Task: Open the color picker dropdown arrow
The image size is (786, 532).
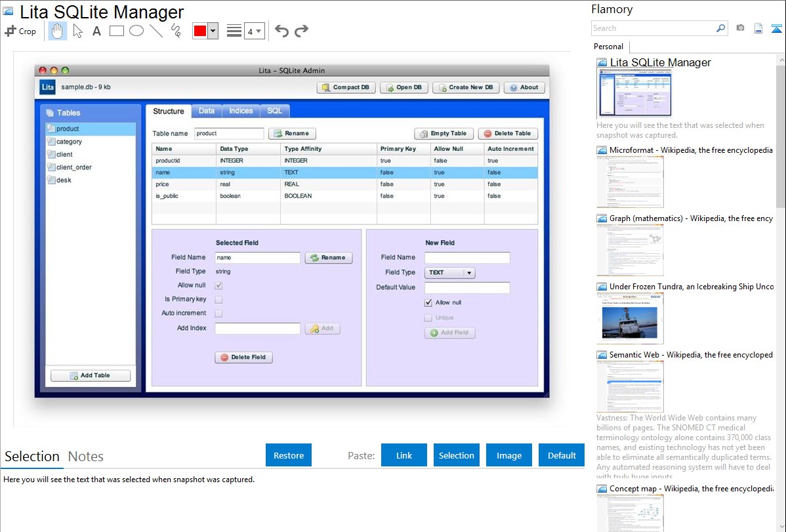Action: click(x=213, y=31)
